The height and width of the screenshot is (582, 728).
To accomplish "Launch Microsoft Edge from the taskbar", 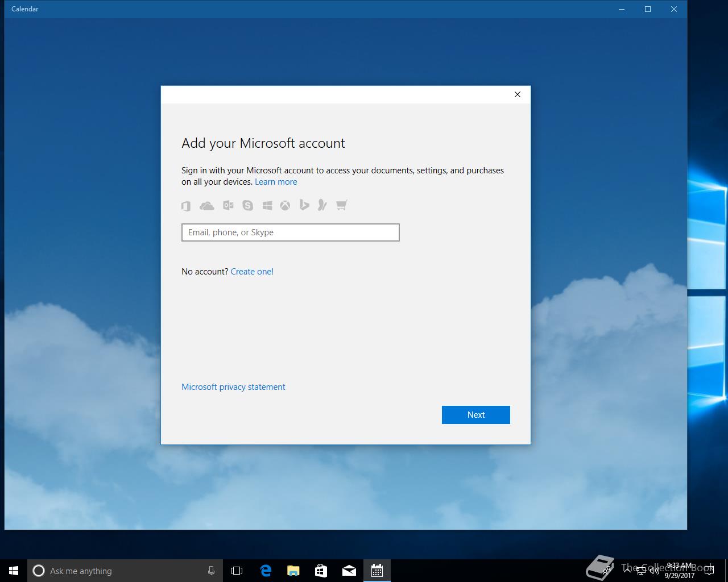I will click(266, 571).
